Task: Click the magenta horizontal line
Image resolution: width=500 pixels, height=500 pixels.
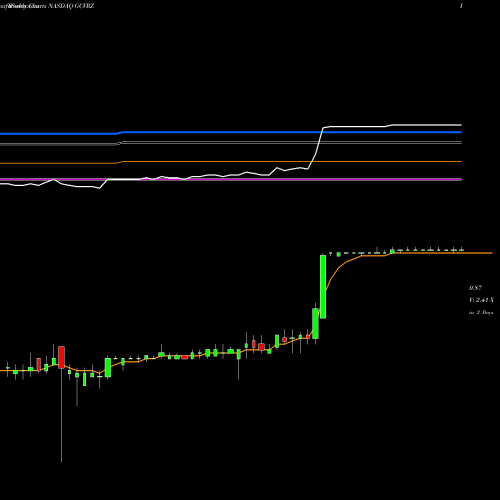Action: point(231,179)
